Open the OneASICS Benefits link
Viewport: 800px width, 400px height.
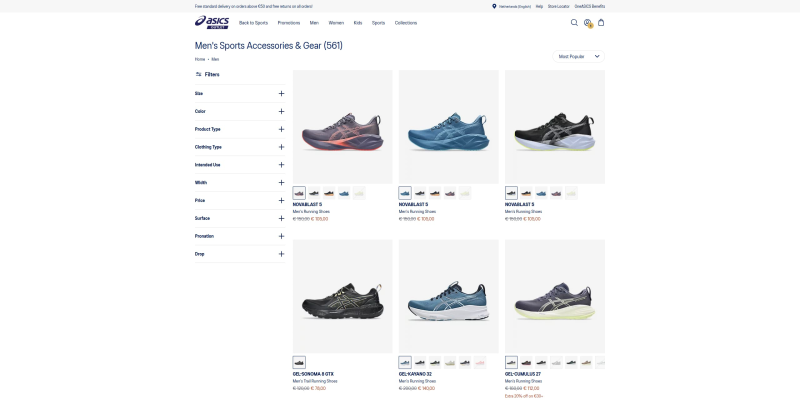pyautogui.click(x=590, y=6)
